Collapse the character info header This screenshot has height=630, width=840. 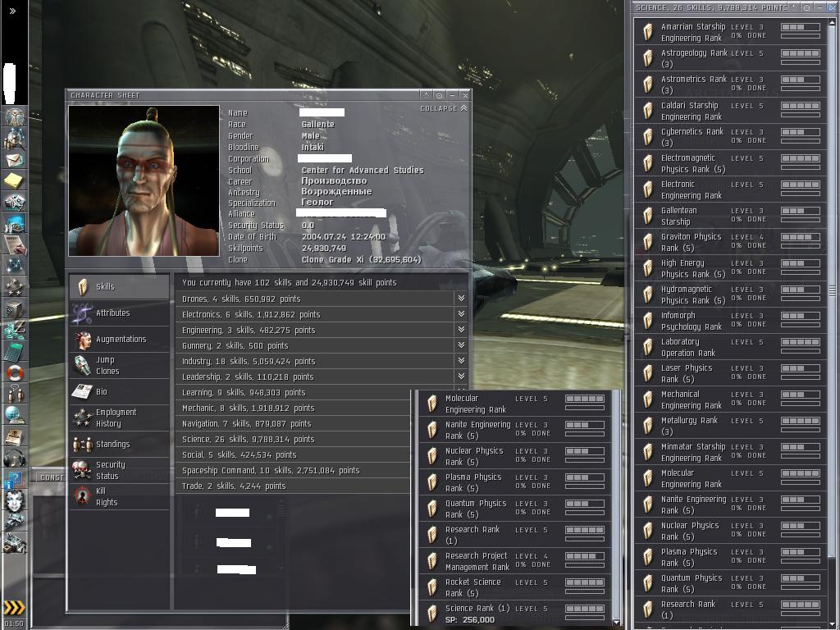click(x=444, y=108)
